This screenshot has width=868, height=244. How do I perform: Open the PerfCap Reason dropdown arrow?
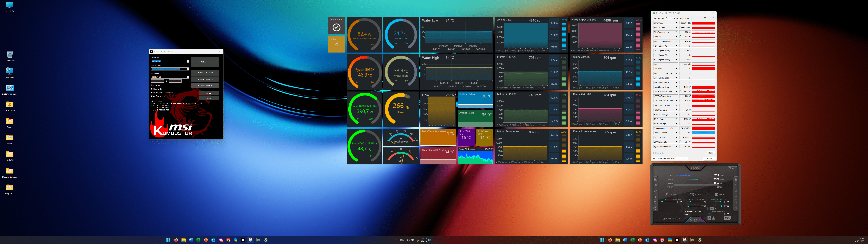pos(677,133)
